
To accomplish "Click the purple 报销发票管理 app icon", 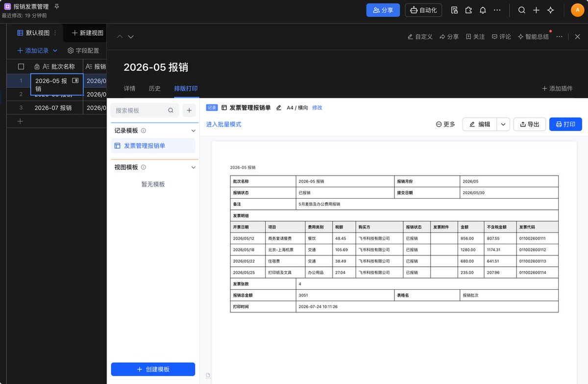I will click(7, 7).
